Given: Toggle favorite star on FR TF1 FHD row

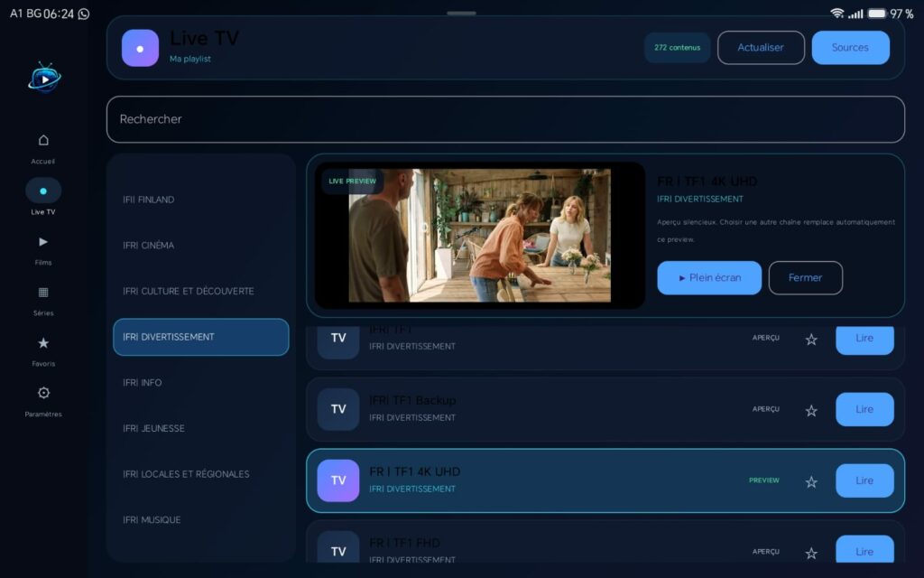Looking at the screenshot, I should tap(811, 553).
